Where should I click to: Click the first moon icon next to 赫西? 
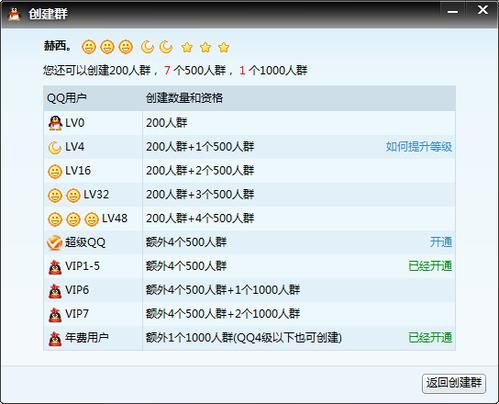coord(147,47)
